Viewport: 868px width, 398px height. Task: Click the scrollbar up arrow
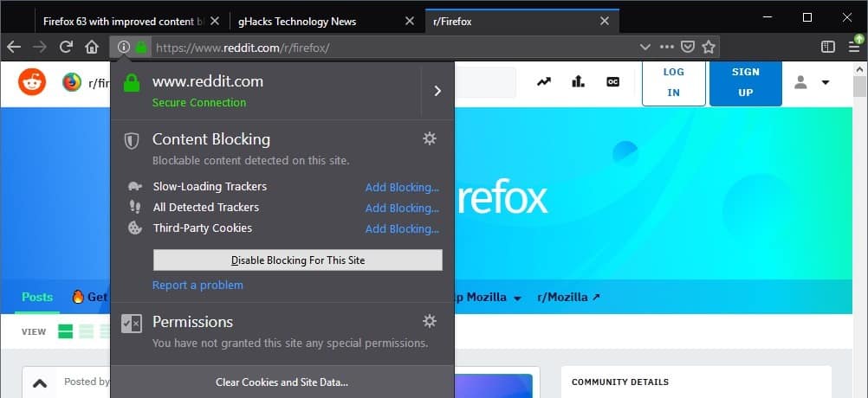(859, 68)
